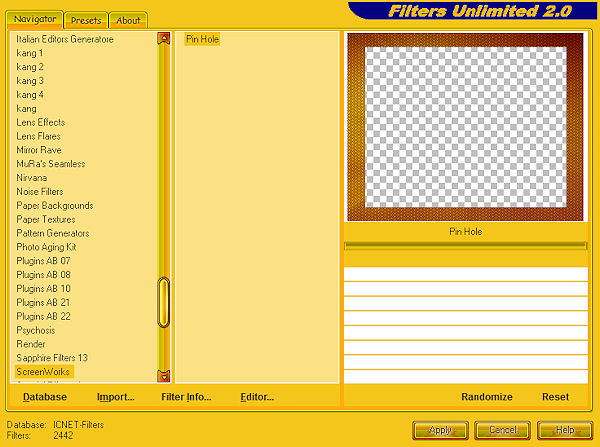Viewport: 600px width, 447px height.
Task: Select Plugins AB 21 category
Action: [x=43, y=303]
